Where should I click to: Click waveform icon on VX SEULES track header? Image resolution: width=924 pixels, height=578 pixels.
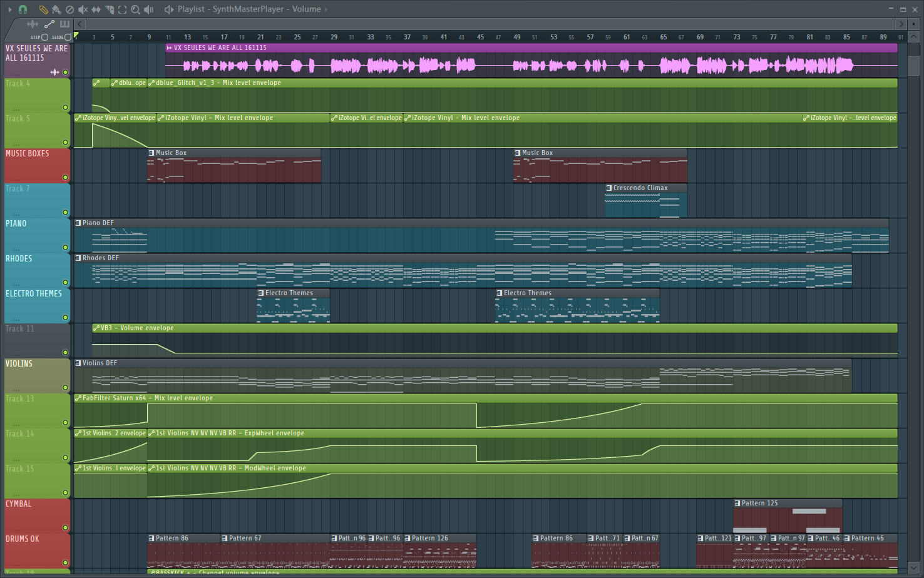click(54, 73)
